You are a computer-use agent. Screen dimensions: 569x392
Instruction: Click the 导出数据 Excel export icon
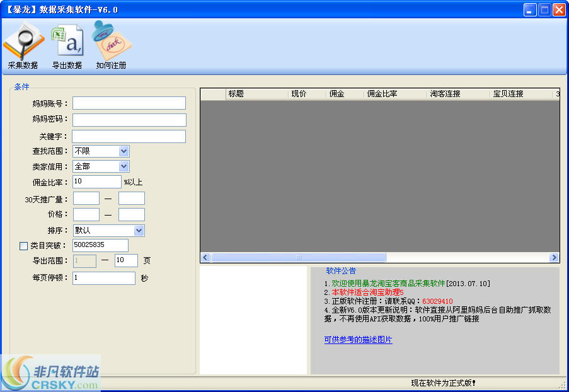(67, 42)
